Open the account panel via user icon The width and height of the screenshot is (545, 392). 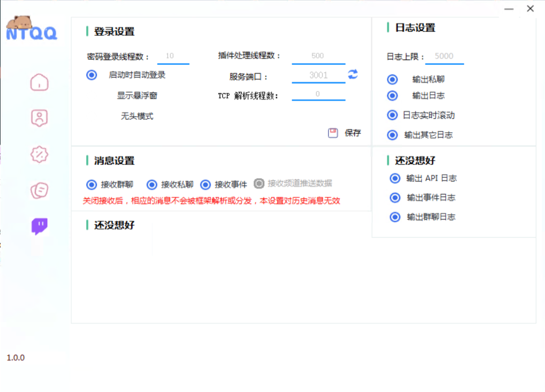39,117
